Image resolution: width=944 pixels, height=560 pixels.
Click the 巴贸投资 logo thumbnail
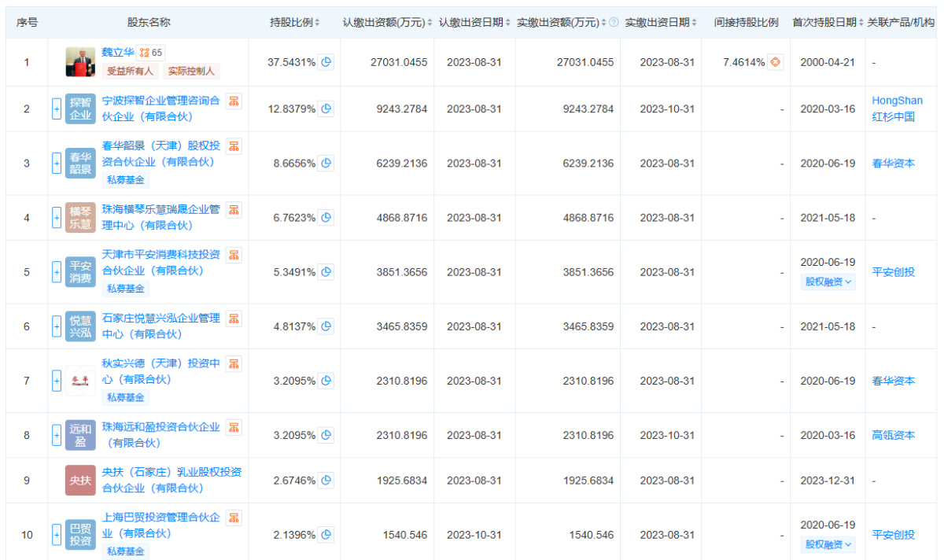tap(80, 535)
